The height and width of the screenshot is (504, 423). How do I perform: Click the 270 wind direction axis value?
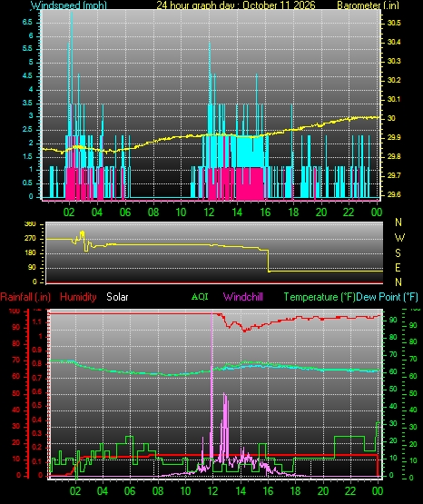click(x=30, y=239)
